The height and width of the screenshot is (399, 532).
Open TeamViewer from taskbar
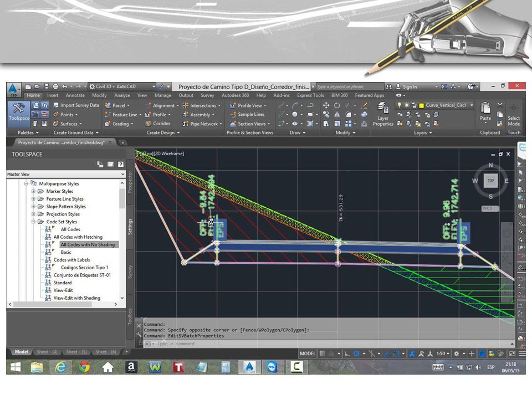pyautogui.click(x=272, y=367)
